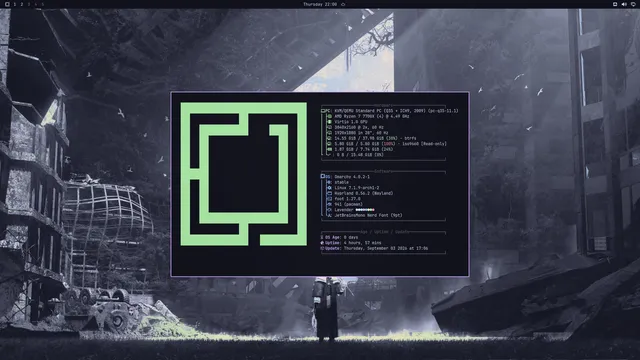Screen dimensions: 640x360
Task: Click the foot terminal version line
Action: point(347,199)
